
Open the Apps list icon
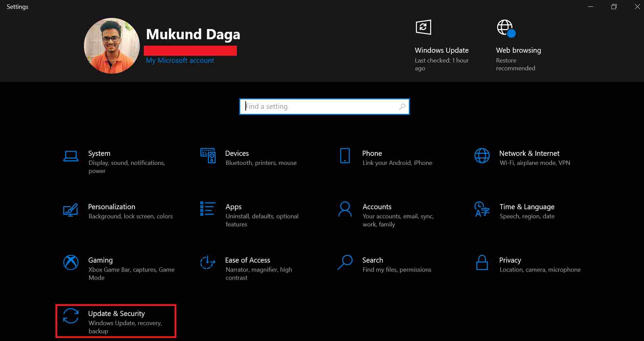click(x=208, y=209)
